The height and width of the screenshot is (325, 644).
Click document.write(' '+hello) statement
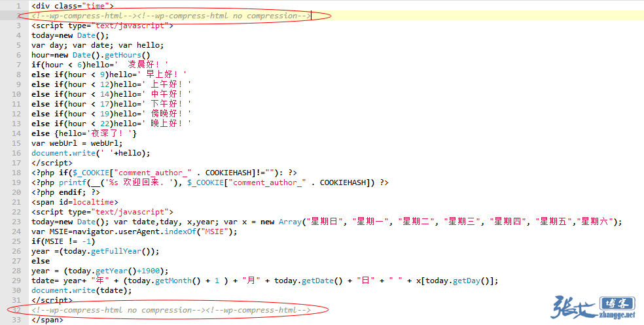90,153
